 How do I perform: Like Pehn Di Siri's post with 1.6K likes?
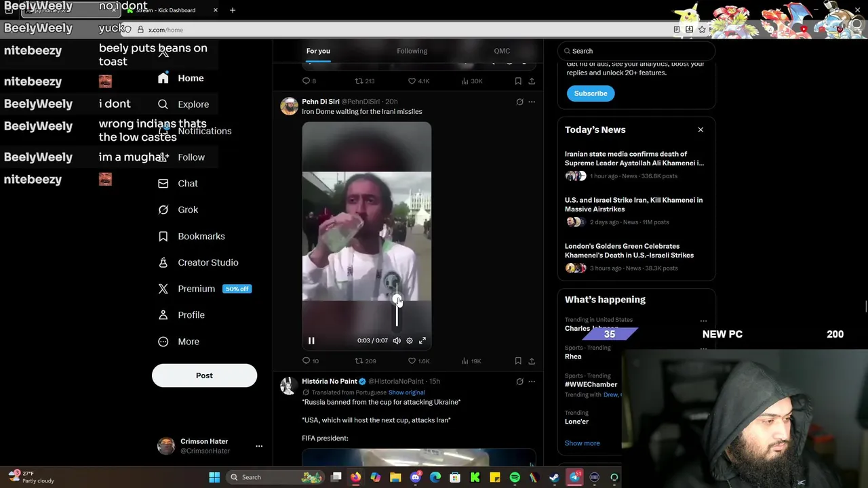tap(419, 361)
